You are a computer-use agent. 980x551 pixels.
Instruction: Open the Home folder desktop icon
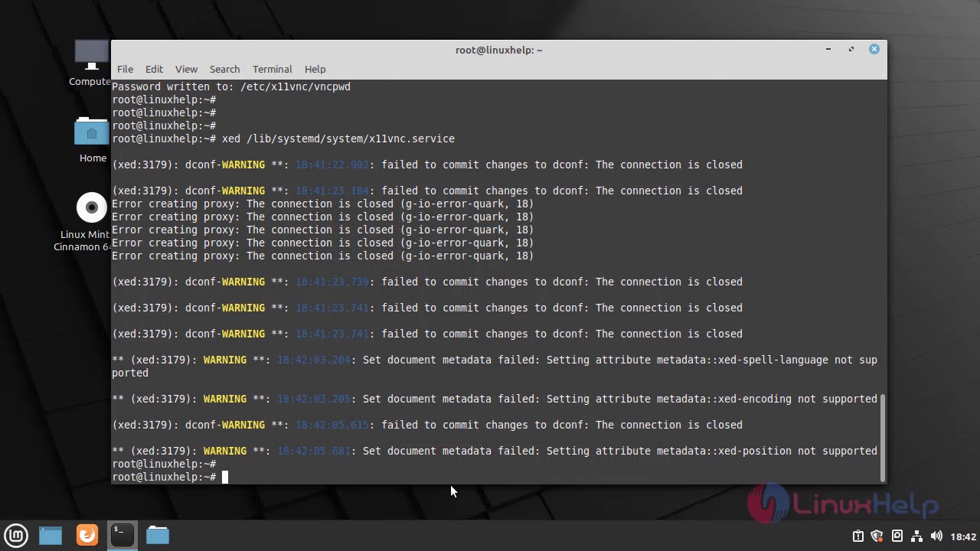92,140
